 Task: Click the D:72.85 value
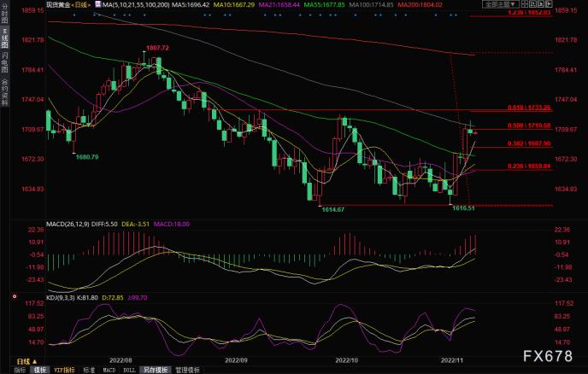pos(113,297)
